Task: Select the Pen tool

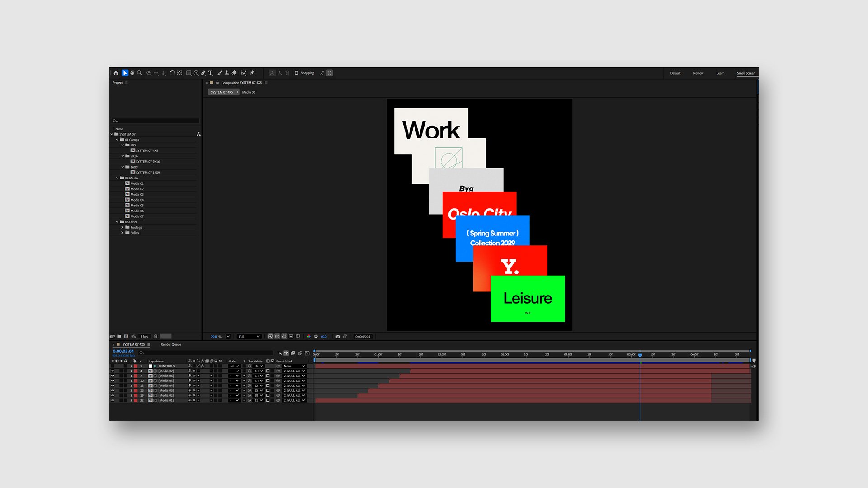Action: click(203, 73)
